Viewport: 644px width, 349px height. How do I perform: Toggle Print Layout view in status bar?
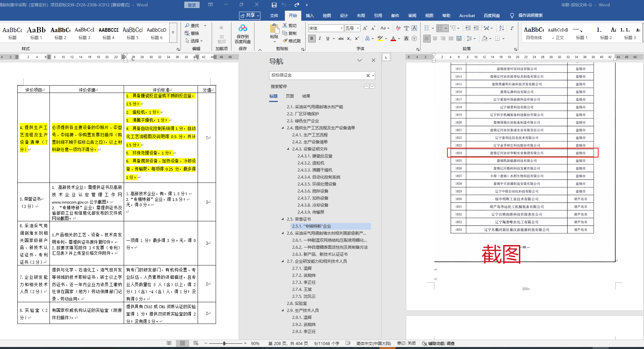(x=183, y=343)
